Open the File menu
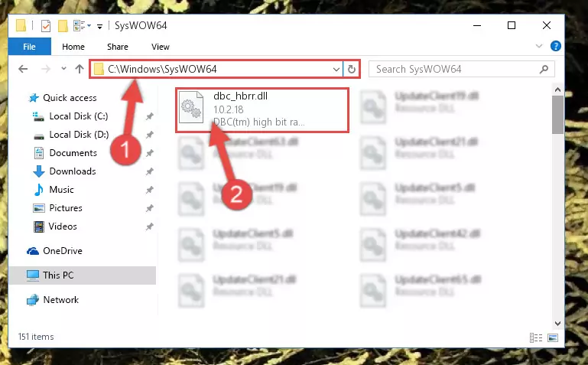 pos(29,47)
